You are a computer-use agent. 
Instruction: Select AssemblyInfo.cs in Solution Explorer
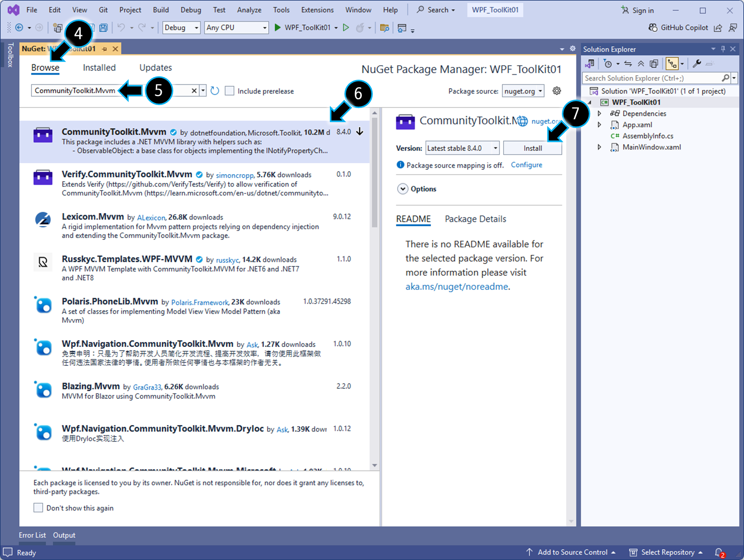pos(647,136)
